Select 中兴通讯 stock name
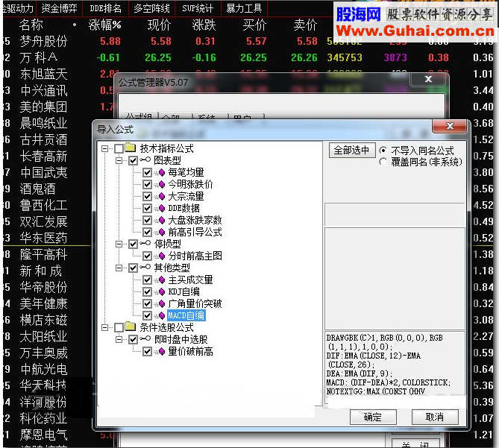Viewport: 499px width, 448px height. point(43,91)
